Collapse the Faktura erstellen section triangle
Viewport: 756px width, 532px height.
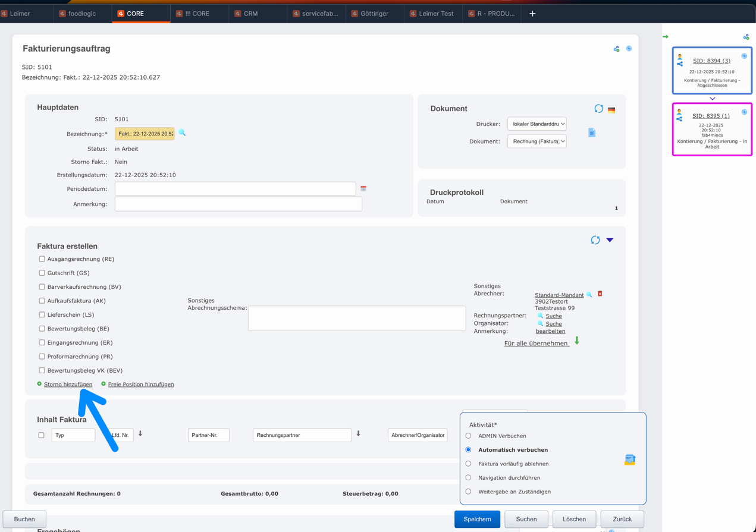click(x=610, y=240)
